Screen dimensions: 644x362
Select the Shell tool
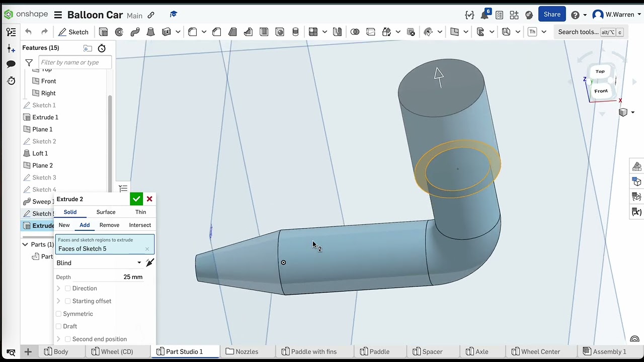tap(264, 32)
